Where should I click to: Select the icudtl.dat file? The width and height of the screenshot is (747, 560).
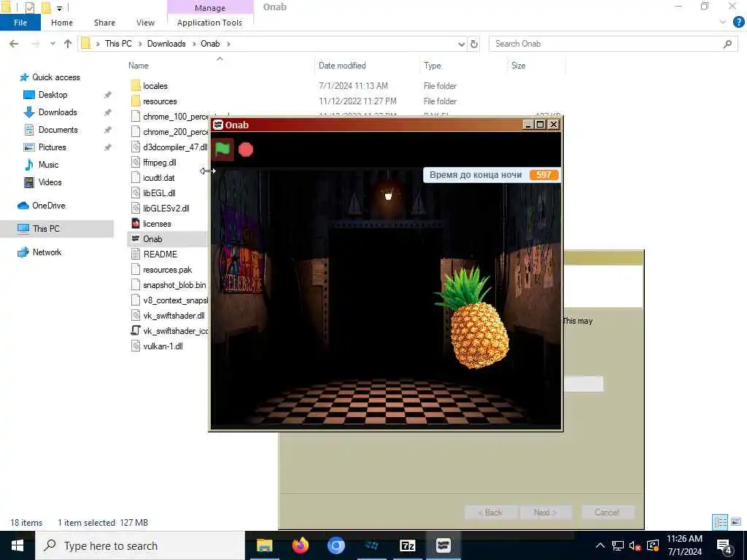[158, 178]
